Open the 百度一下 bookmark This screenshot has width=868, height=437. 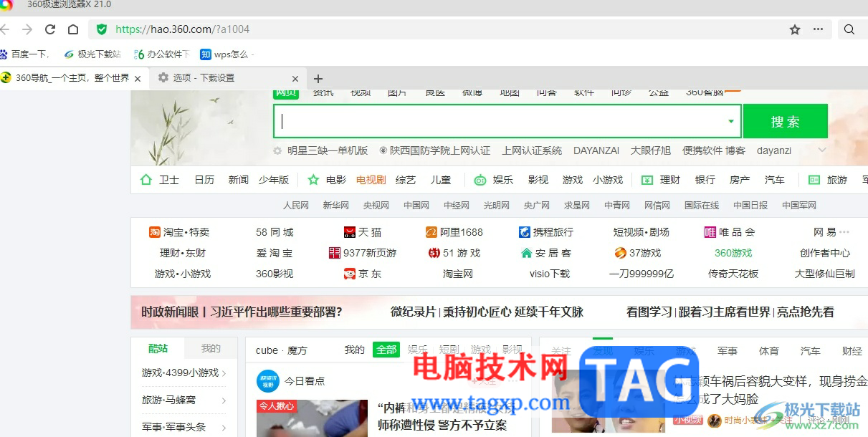24,54
